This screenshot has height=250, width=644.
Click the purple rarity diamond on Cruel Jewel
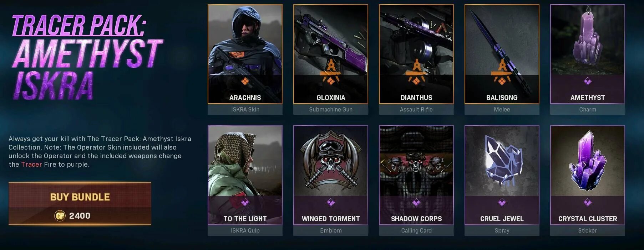502,203
